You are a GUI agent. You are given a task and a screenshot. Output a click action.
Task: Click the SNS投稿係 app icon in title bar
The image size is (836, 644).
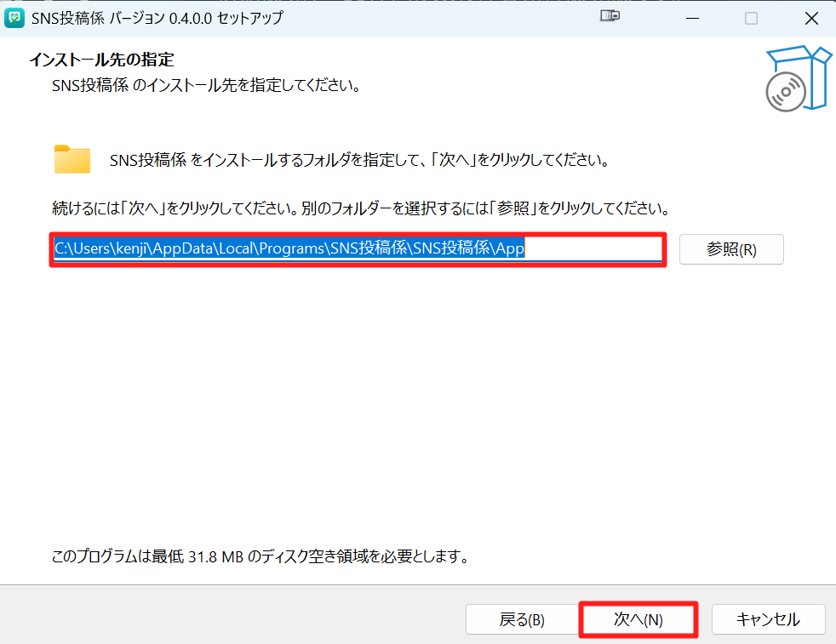coord(14,18)
